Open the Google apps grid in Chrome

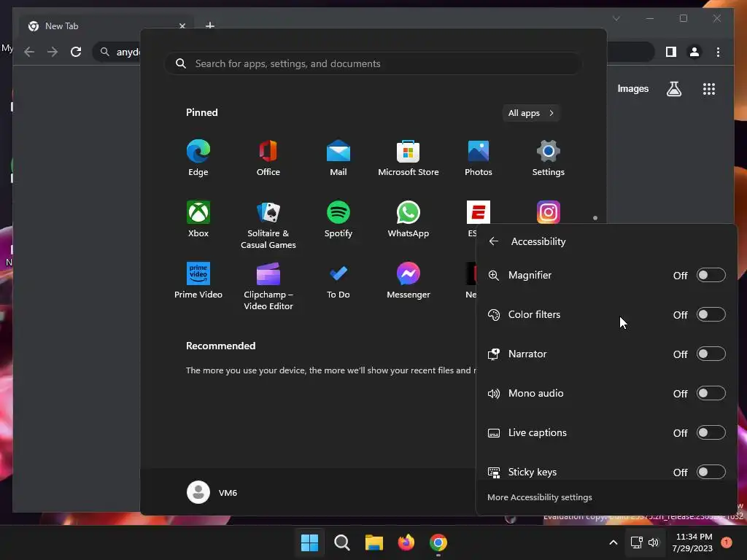coord(709,89)
